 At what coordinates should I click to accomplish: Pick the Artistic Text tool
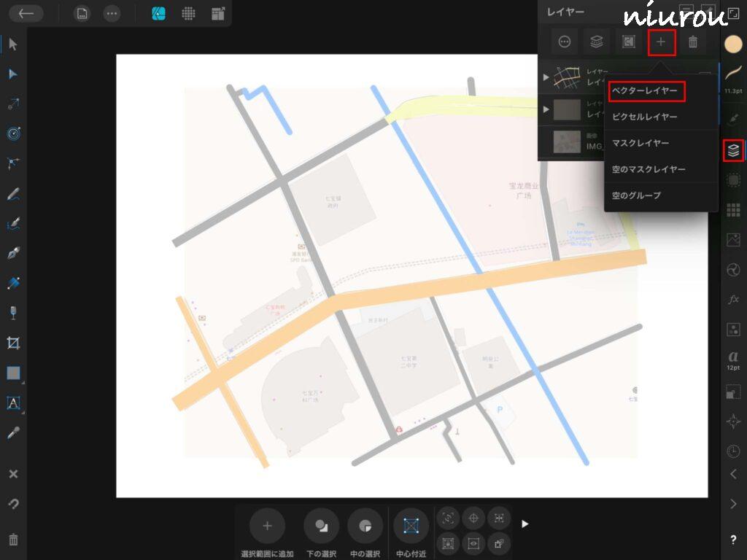(12, 402)
